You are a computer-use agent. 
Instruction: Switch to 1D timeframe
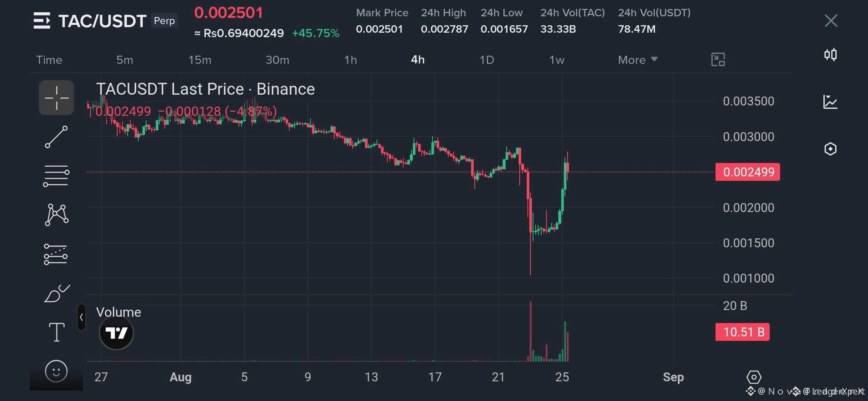487,60
